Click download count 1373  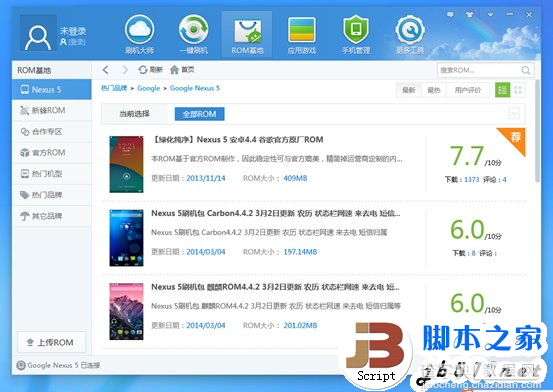(472, 180)
